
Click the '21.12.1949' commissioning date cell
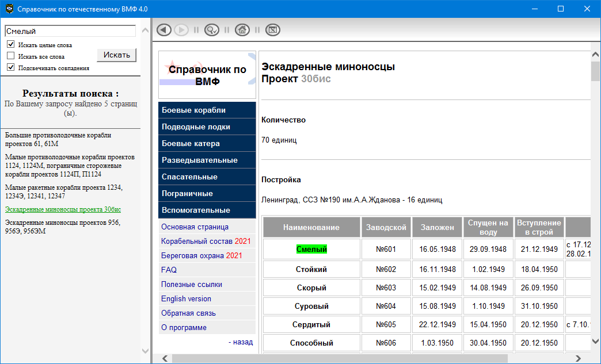[539, 249]
